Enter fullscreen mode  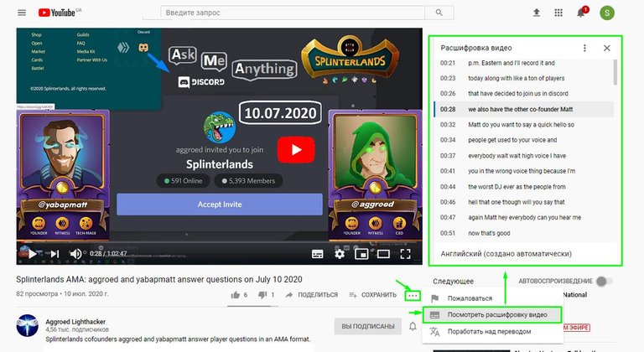405,254
